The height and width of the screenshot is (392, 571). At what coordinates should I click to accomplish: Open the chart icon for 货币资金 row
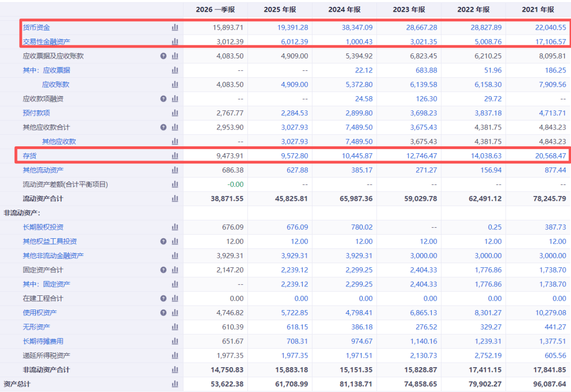175,27
